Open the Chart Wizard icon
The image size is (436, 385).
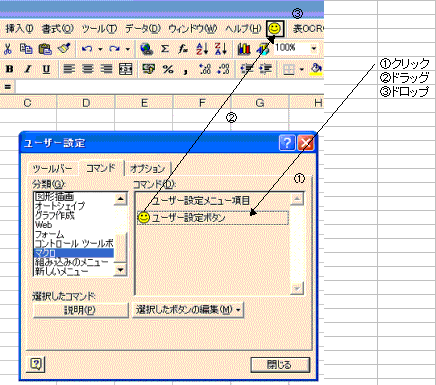click(x=244, y=49)
